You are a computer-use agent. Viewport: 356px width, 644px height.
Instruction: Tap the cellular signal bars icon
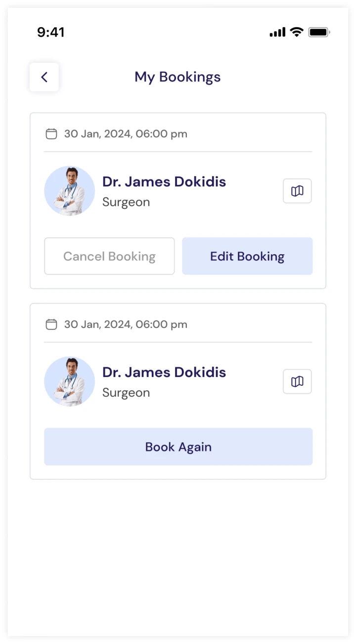277,33
